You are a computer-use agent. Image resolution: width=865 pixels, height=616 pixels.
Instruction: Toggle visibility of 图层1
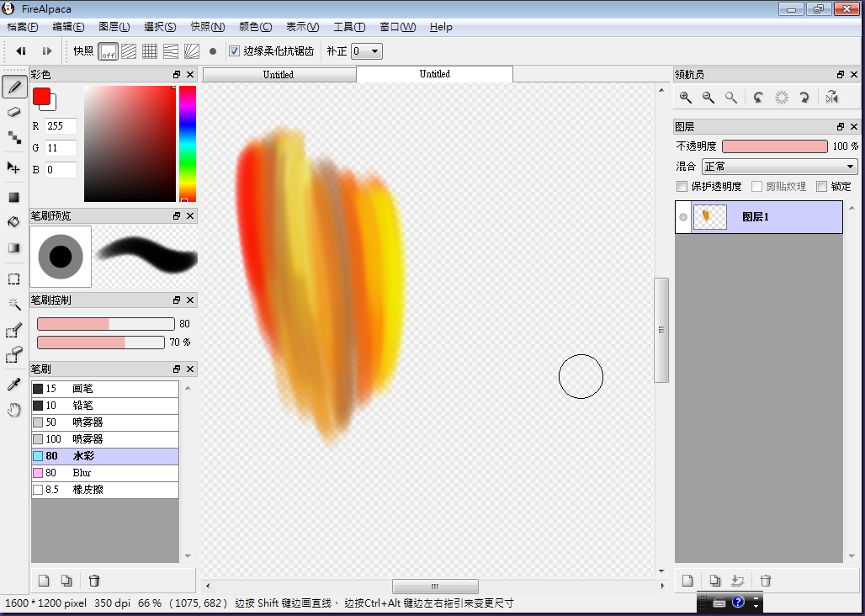(x=682, y=216)
